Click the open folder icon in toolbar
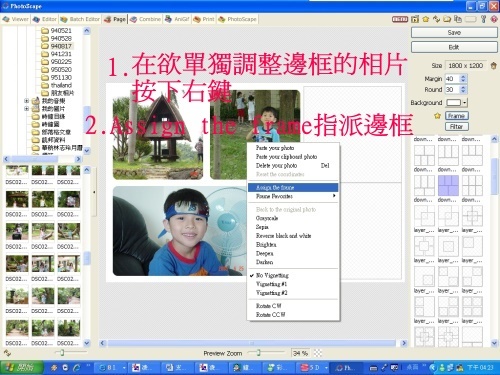This screenshot has width=500, height=375. 447,19
